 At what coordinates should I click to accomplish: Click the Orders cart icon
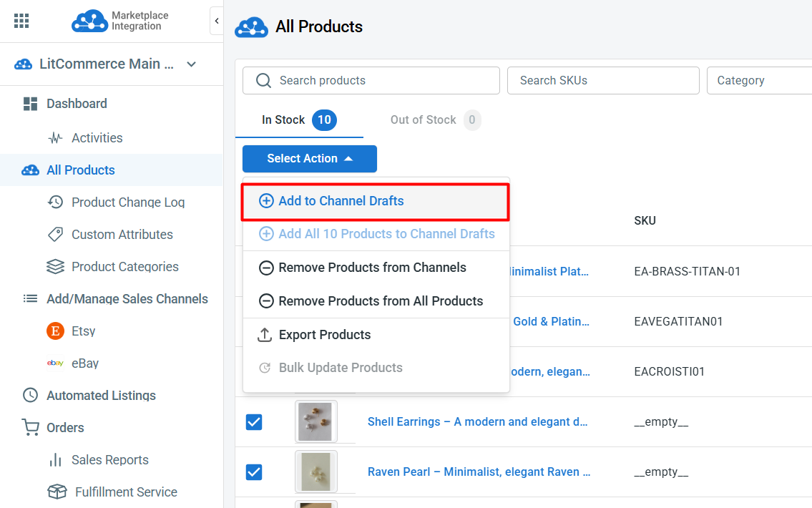pos(31,427)
